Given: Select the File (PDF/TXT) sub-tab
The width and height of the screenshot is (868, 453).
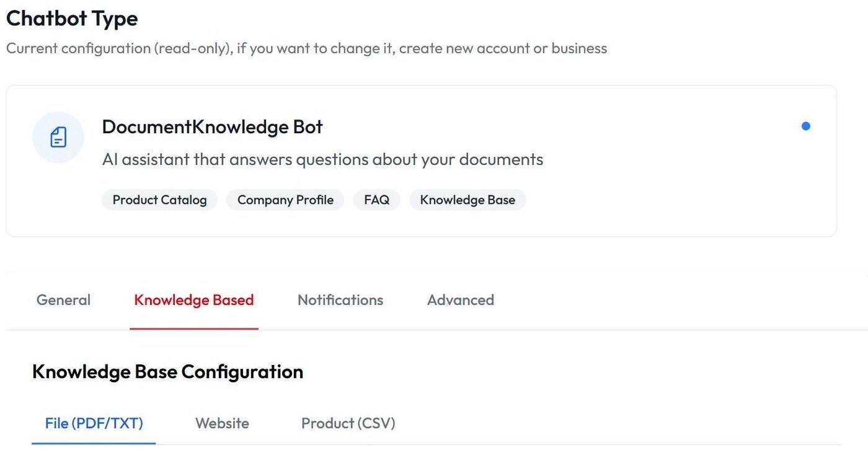Looking at the screenshot, I should [94, 423].
